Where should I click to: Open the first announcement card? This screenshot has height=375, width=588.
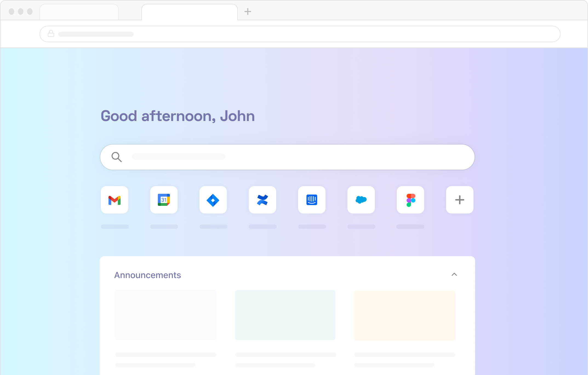pos(165,315)
